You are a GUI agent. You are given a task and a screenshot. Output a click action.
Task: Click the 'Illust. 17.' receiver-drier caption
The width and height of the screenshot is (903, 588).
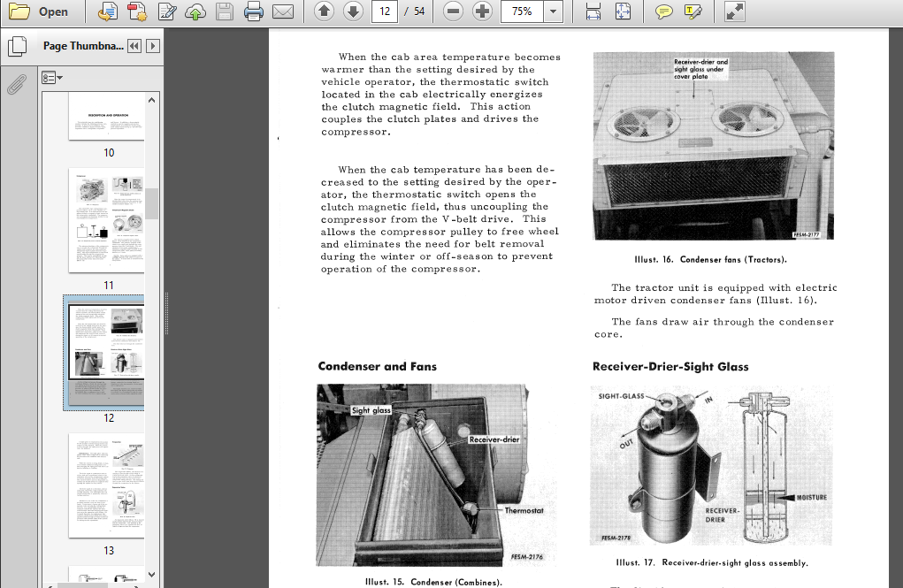point(712,562)
